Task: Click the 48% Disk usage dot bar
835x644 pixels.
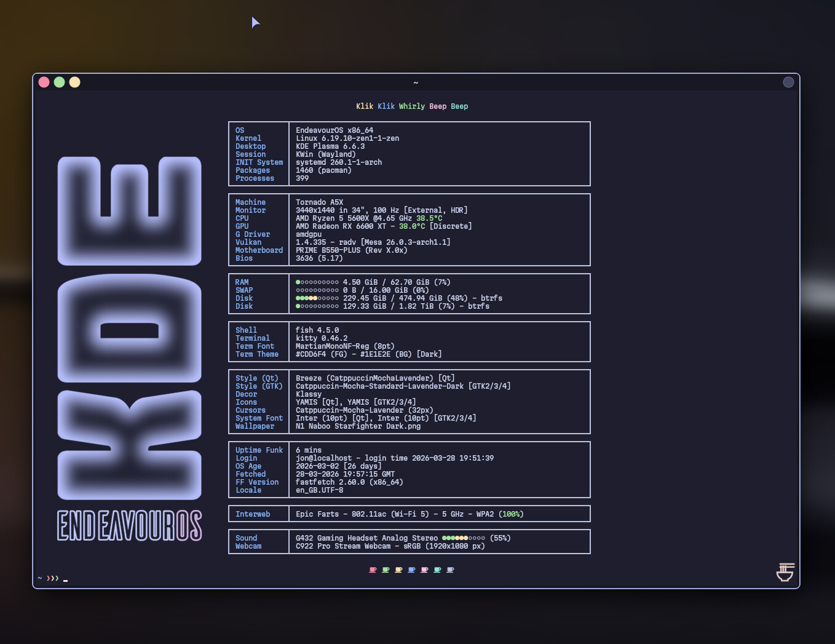Action: (317, 298)
